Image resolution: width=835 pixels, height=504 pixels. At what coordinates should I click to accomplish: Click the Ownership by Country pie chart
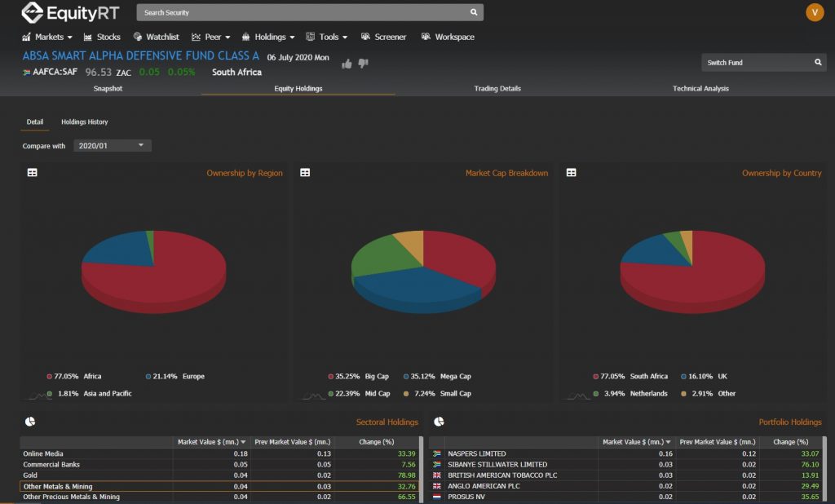point(692,272)
